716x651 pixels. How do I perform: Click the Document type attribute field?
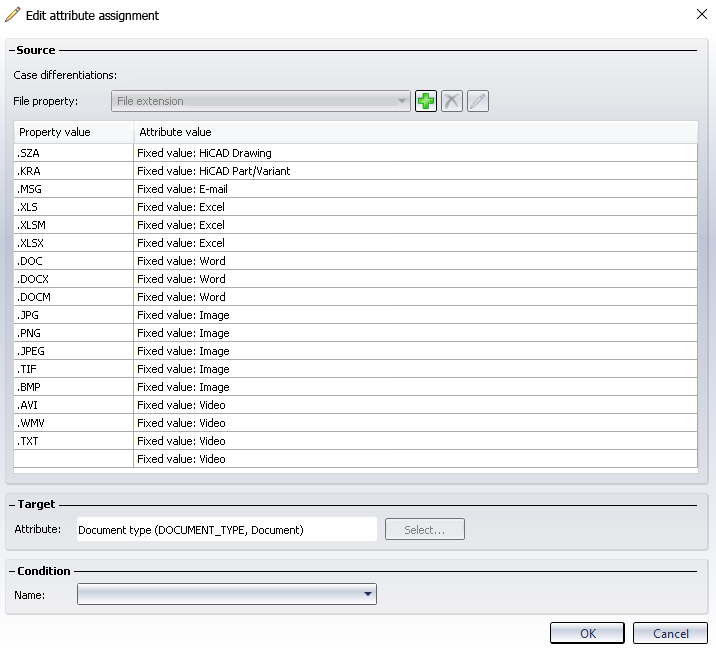227,530
